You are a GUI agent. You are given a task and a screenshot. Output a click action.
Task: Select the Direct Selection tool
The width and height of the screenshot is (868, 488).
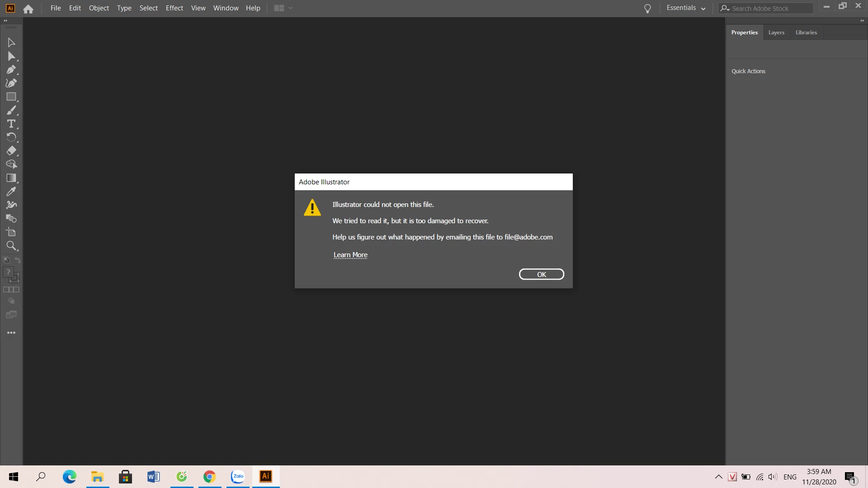(x=11, y=56)
